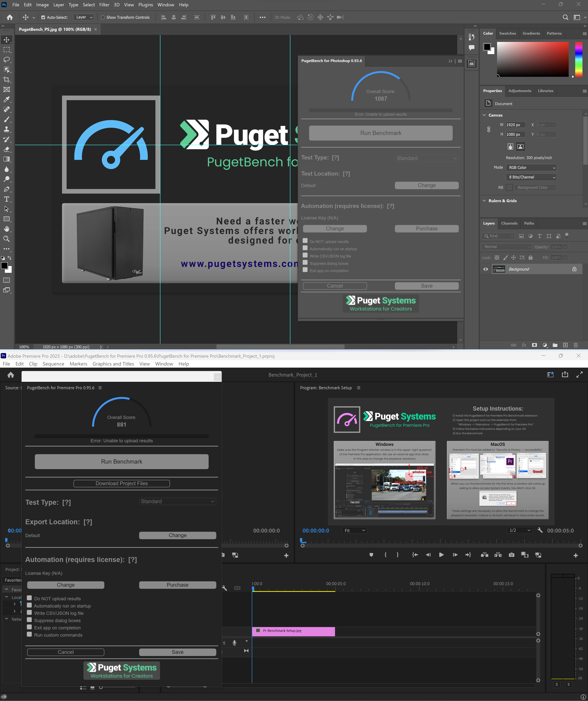The width and height of the screenshot is (588, 701).
Task: Open the Photoshop Filter menu
Action: coord(104,5)
